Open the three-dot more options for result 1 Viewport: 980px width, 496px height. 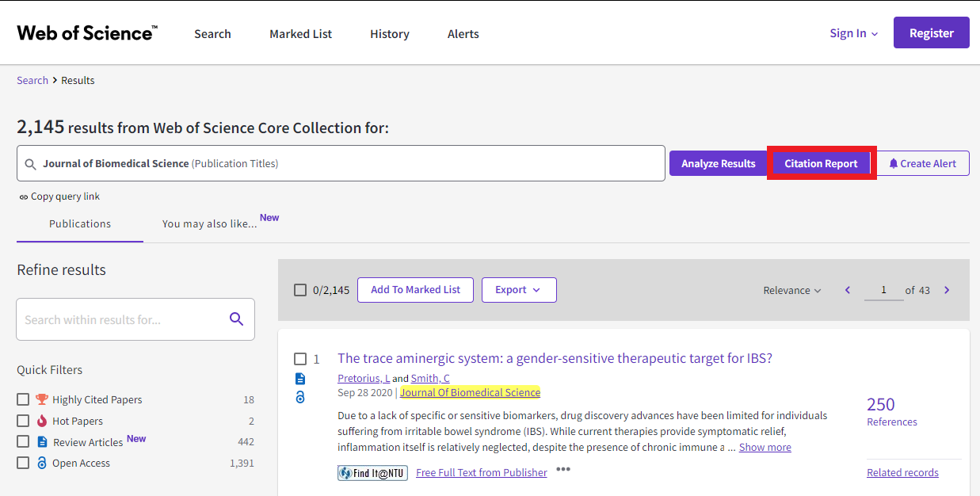(563, 469)
